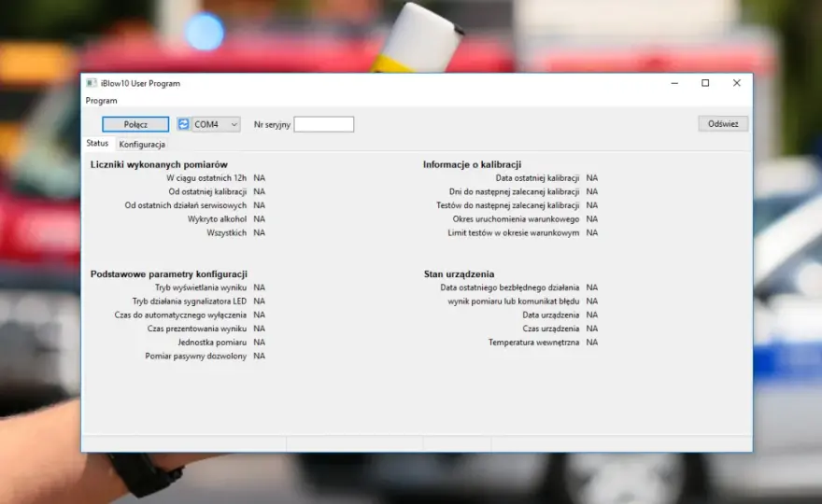Viewport: 822px width, 504px height.
Task: Minimize the iBlow10 User Program window
Action: 674,83
